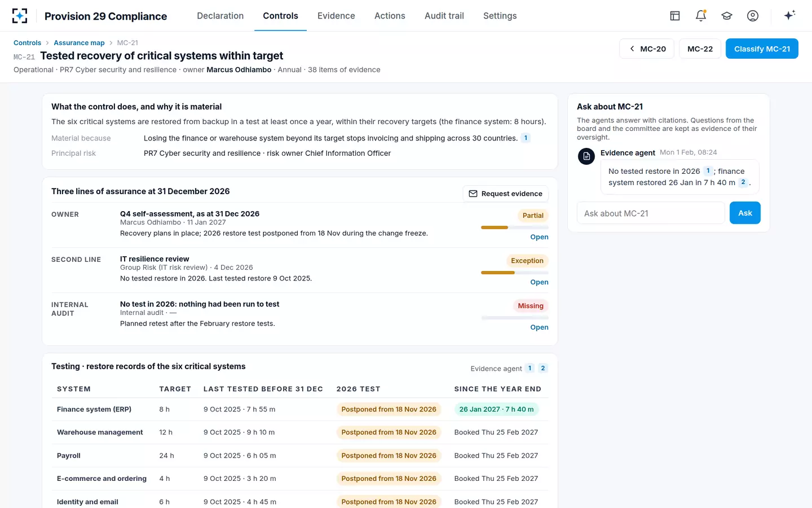Open citation 2 in the Testing section header
Viewport: 812px width, 508px height.
click(543, 368)
